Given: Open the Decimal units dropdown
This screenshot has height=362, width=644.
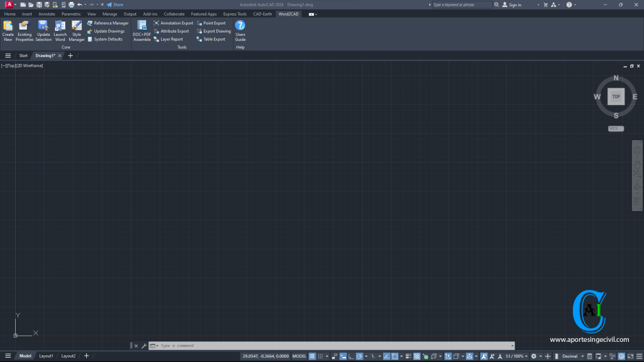Looking at the screenshot, I should [574, 356].
